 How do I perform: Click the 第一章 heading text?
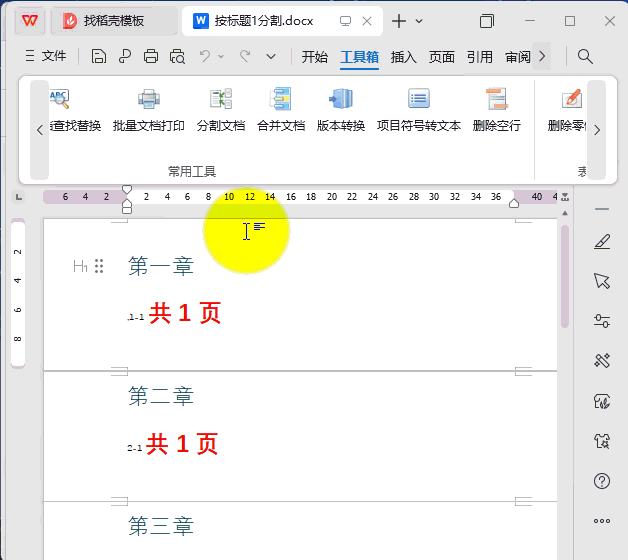coord(161,266)
